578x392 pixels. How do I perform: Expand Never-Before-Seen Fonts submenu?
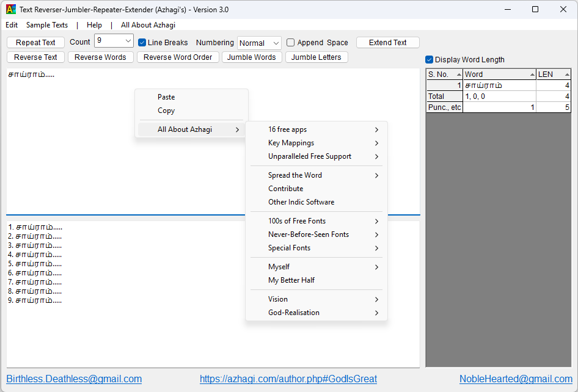coord(316,234)
